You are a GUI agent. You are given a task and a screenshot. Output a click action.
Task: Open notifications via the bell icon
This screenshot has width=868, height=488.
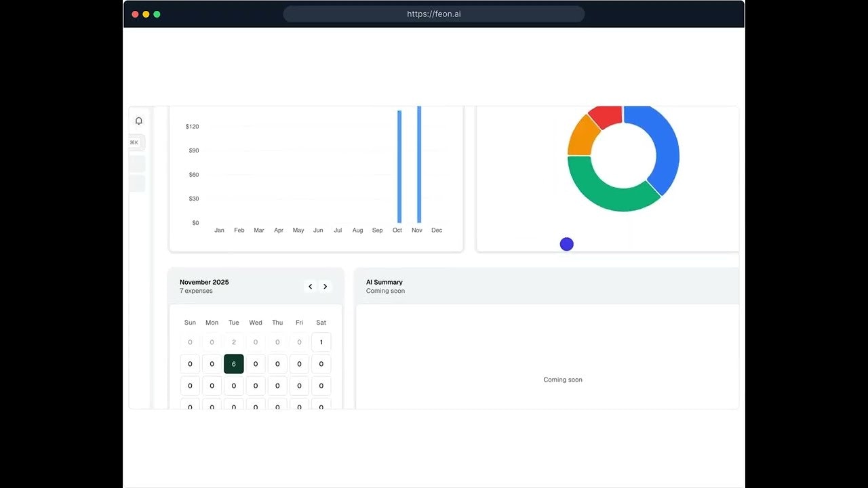[139, 121]
